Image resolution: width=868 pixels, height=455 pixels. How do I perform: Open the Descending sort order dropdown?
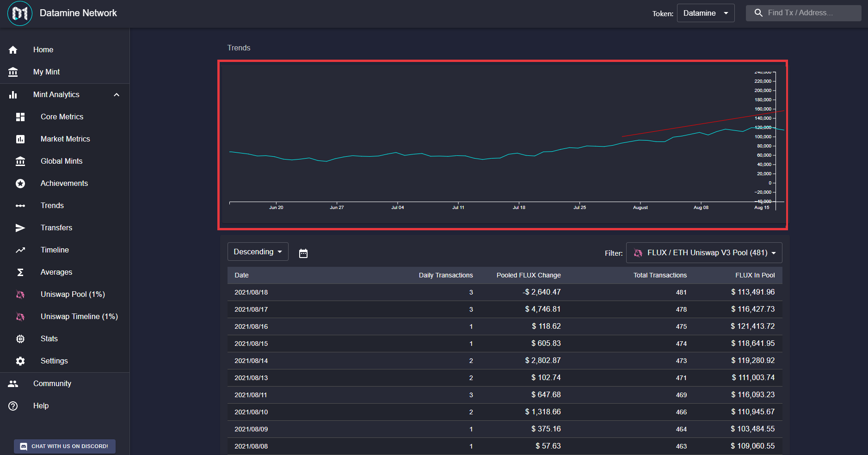point(258,252)
